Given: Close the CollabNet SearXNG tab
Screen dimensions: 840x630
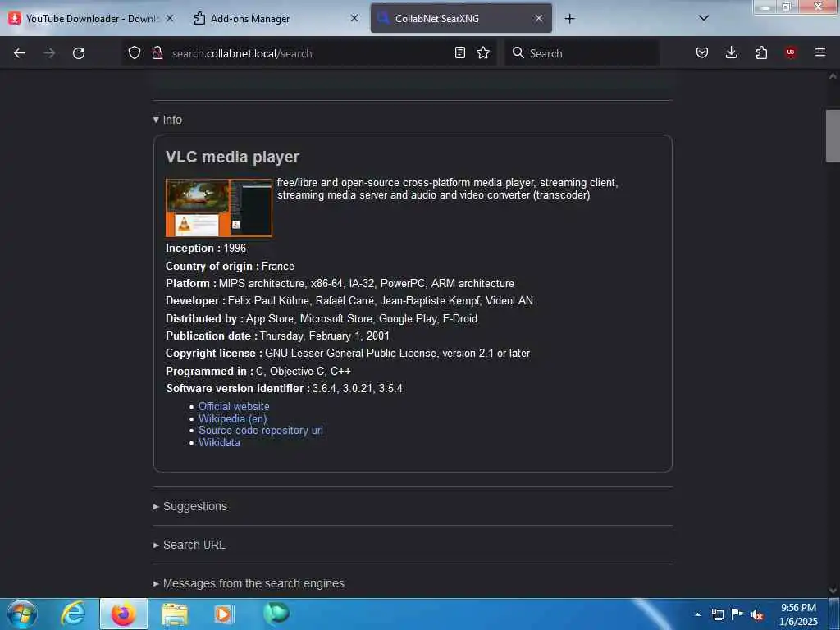Looking at the screenshot, I should pyautogui.click(x=539, y=18).
